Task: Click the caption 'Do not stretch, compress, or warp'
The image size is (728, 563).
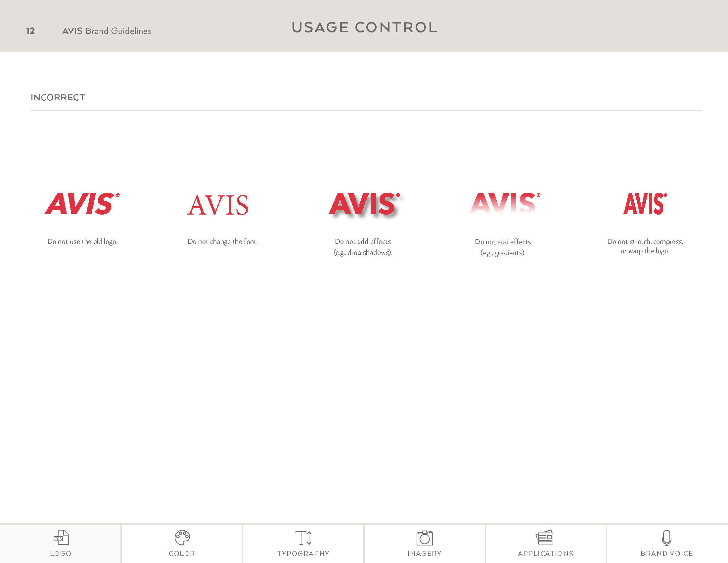Action: click(645, 246)
